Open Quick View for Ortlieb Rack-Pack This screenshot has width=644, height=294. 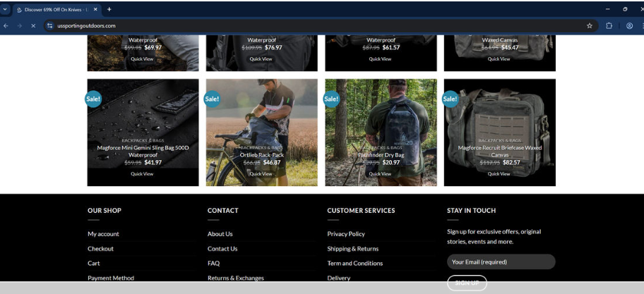coord(261,173)
